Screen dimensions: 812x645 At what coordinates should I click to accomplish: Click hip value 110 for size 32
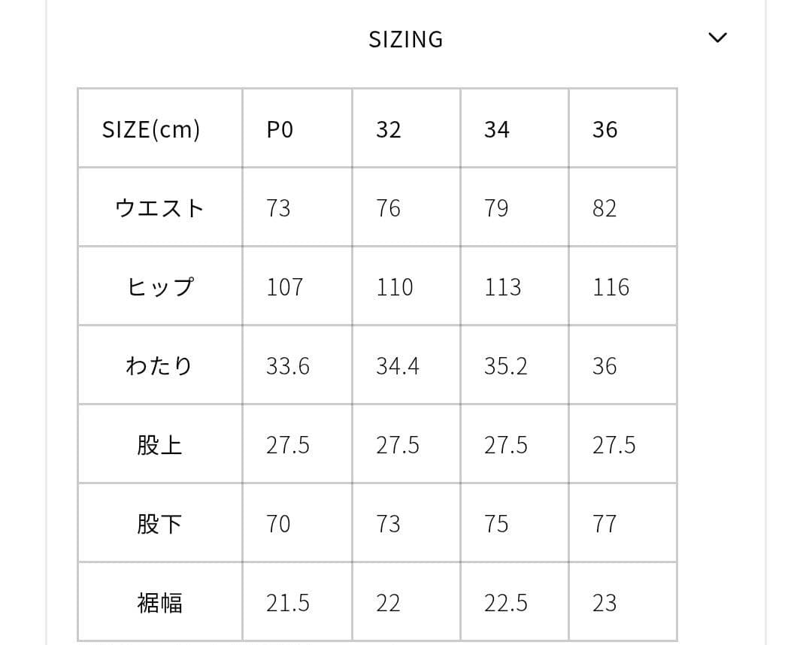[395, 287]
